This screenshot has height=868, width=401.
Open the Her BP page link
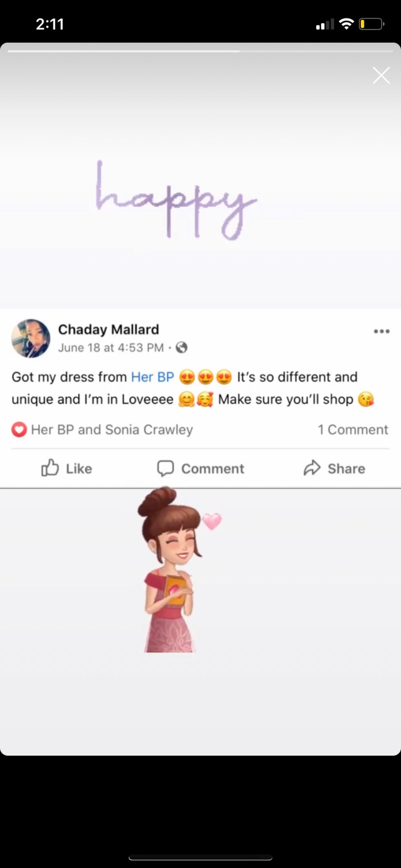click(153, 377)
